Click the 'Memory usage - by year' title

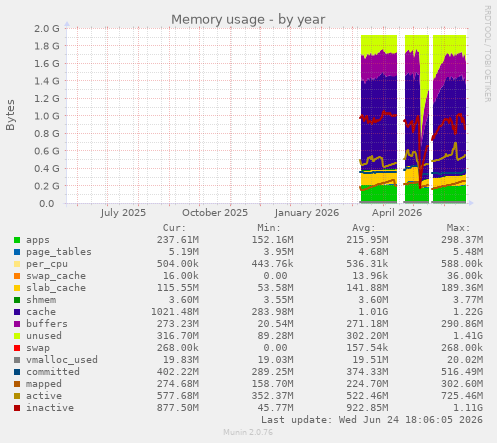click(248, 20)
